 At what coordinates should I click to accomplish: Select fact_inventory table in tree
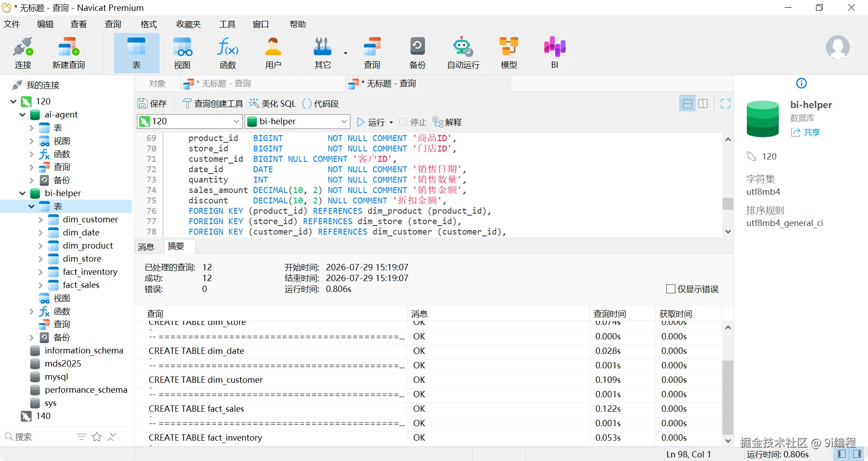pyautogui.click(x=90, y=272)
